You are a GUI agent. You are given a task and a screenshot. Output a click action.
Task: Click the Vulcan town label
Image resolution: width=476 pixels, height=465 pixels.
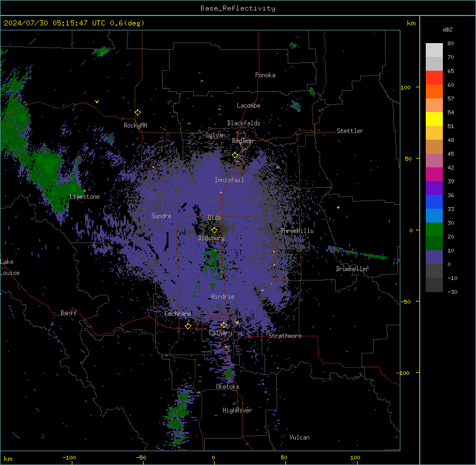tap(300, 437)
